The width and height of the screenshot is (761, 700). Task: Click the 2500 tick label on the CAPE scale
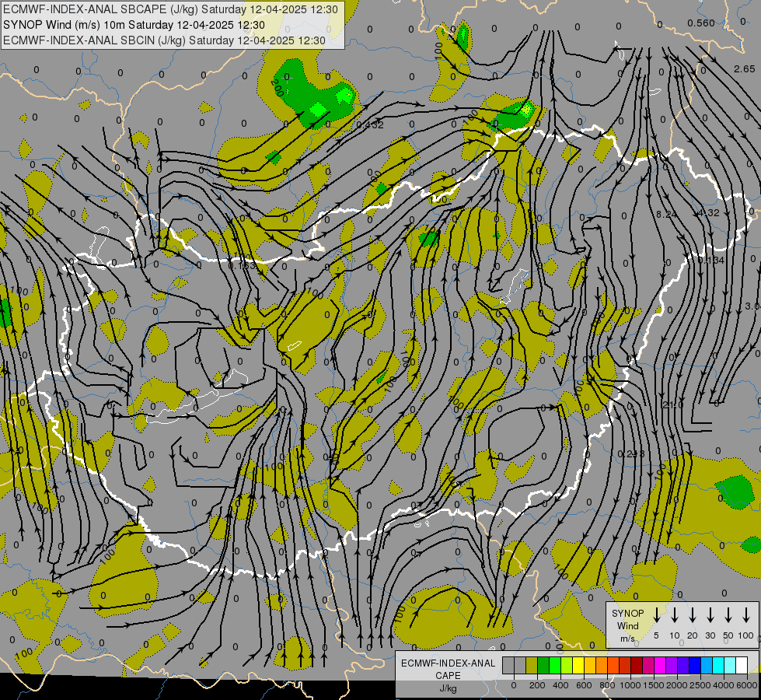click(x=700, y=685)
